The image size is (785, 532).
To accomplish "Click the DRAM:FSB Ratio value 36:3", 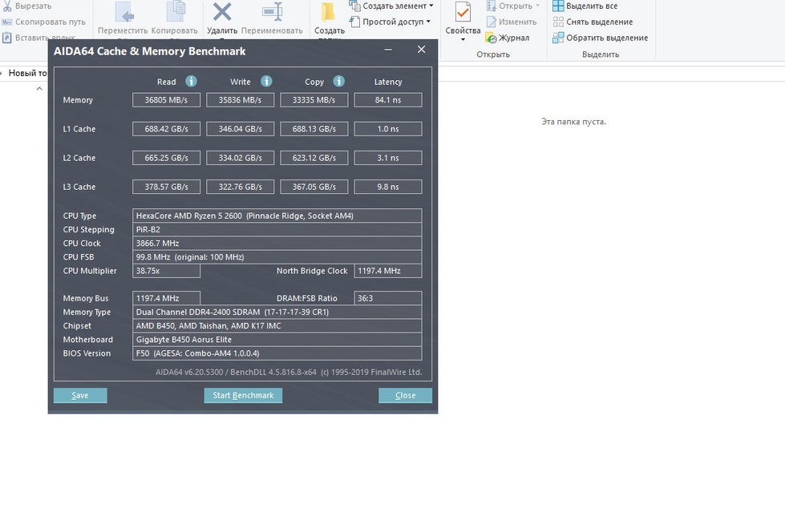I will tap(388, 298).
